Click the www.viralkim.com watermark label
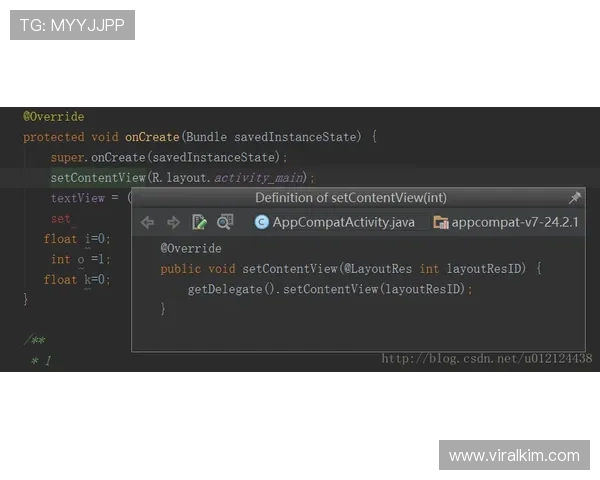 (513, 456)
